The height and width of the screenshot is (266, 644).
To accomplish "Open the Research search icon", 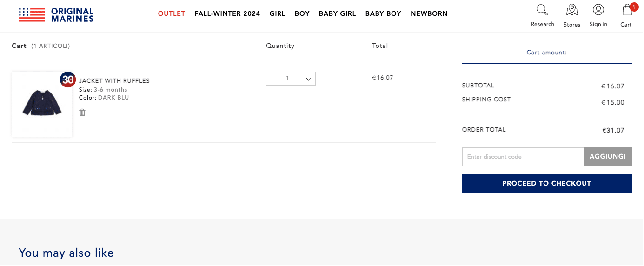I will pos(542,10).
